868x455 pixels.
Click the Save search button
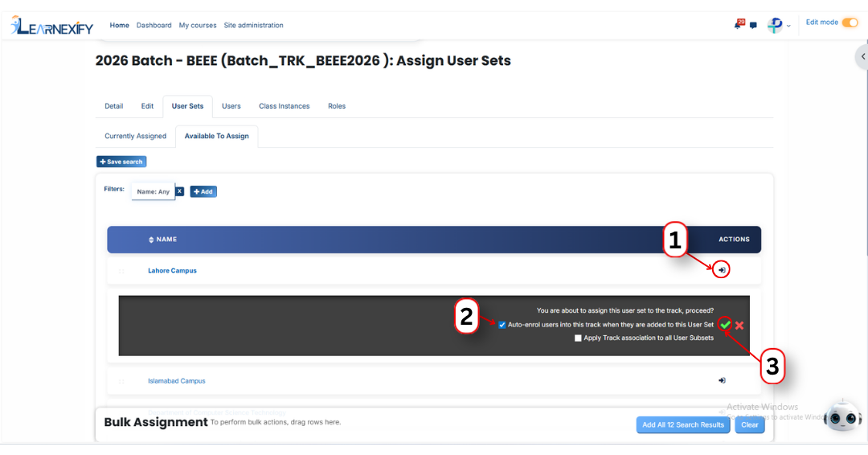(121, 162)
